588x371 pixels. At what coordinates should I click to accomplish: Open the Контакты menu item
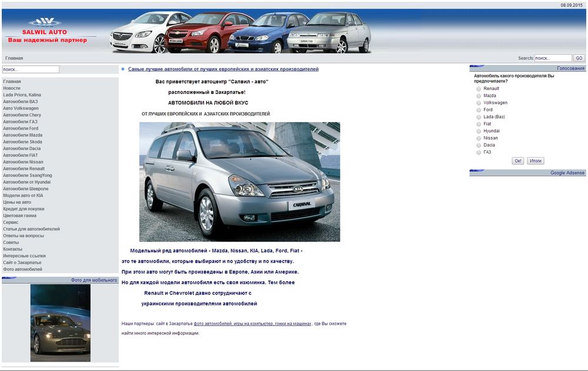pos(13,249)
